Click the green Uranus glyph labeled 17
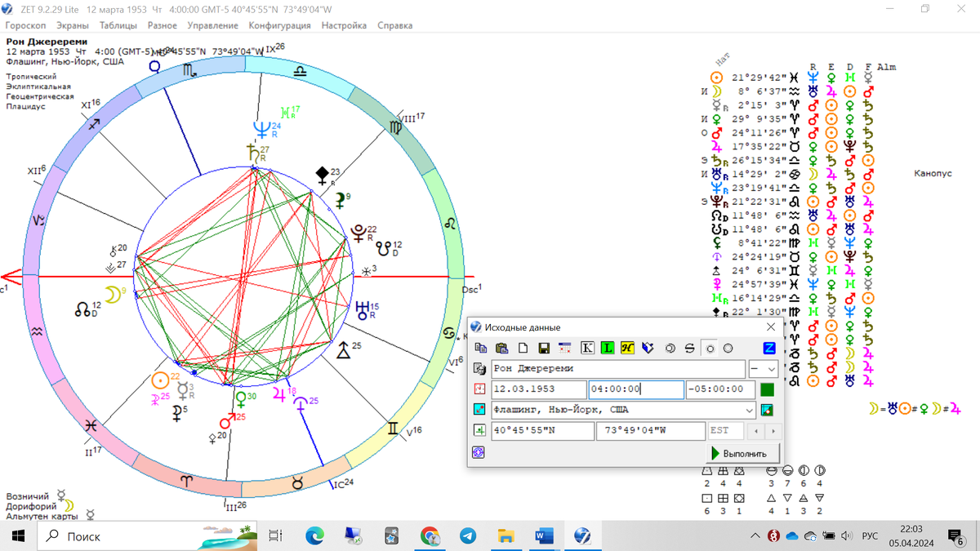 point(286,113)
